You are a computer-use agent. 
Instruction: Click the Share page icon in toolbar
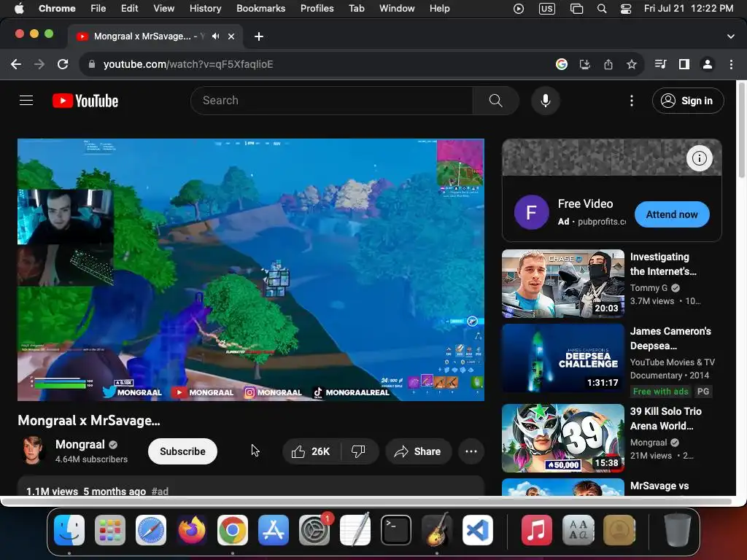[x=608, y=64]
